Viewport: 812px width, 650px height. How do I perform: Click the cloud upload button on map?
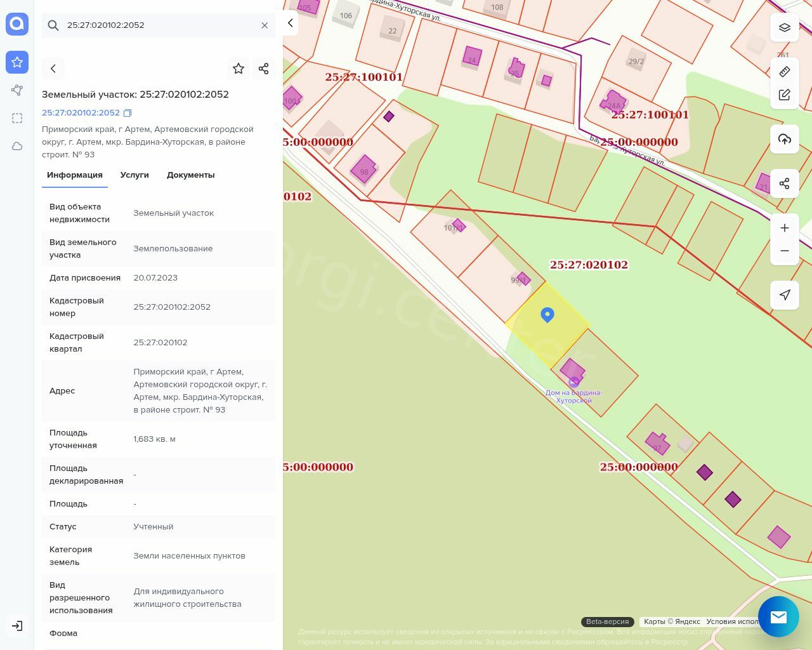click(785, 139)
